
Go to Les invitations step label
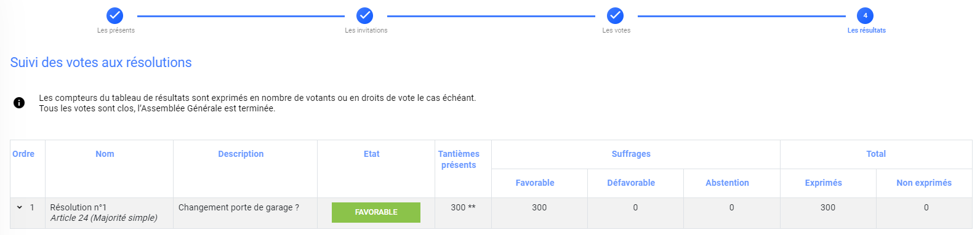pos(366,30)
